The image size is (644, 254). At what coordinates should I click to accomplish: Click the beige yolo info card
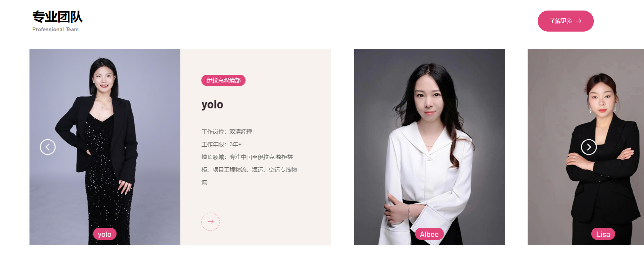(x=255, y=147)
